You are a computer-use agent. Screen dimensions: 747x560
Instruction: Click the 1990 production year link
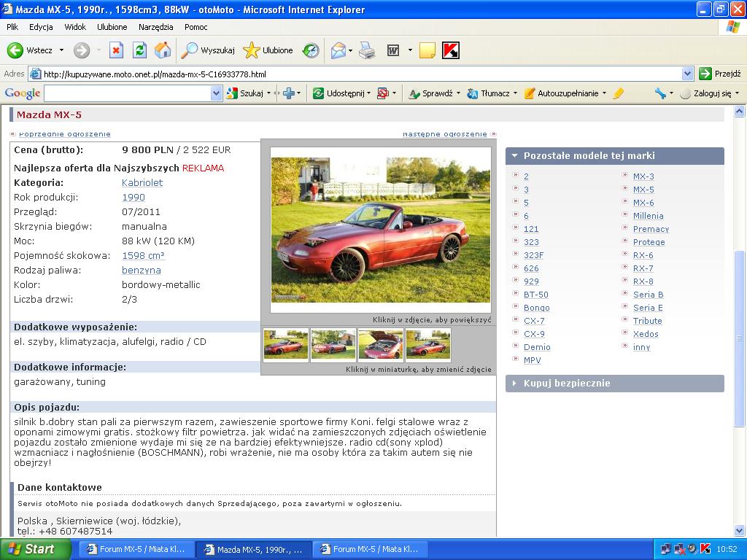point(133,197)
